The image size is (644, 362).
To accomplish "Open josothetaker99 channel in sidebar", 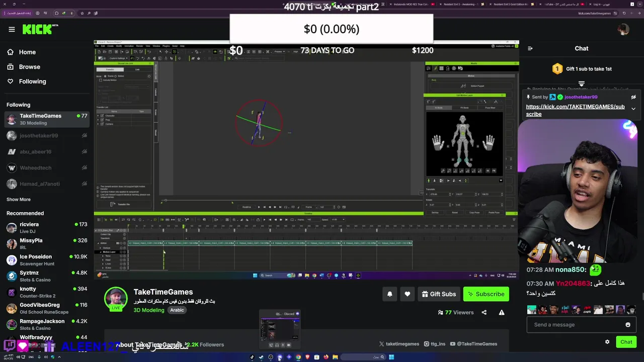I will point(46,135).
